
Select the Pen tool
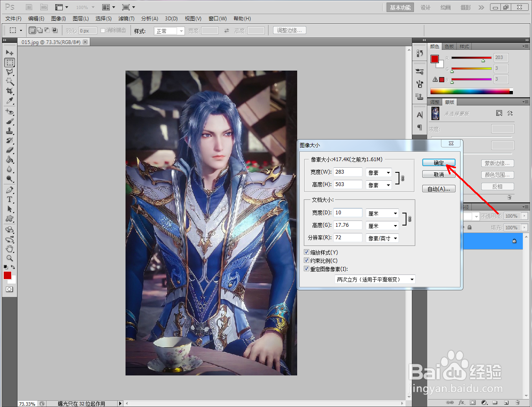click(10, 190)
